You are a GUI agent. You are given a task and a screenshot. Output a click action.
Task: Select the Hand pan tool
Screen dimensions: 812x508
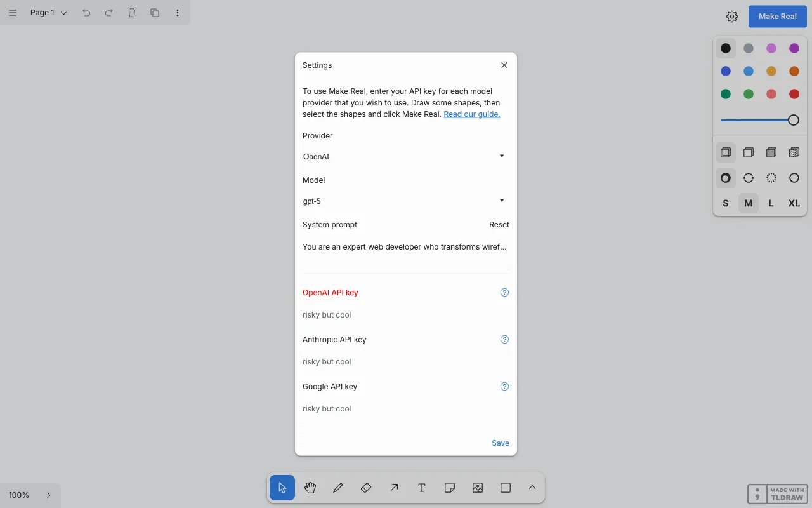pyautogui.click(x=310, y=488)
